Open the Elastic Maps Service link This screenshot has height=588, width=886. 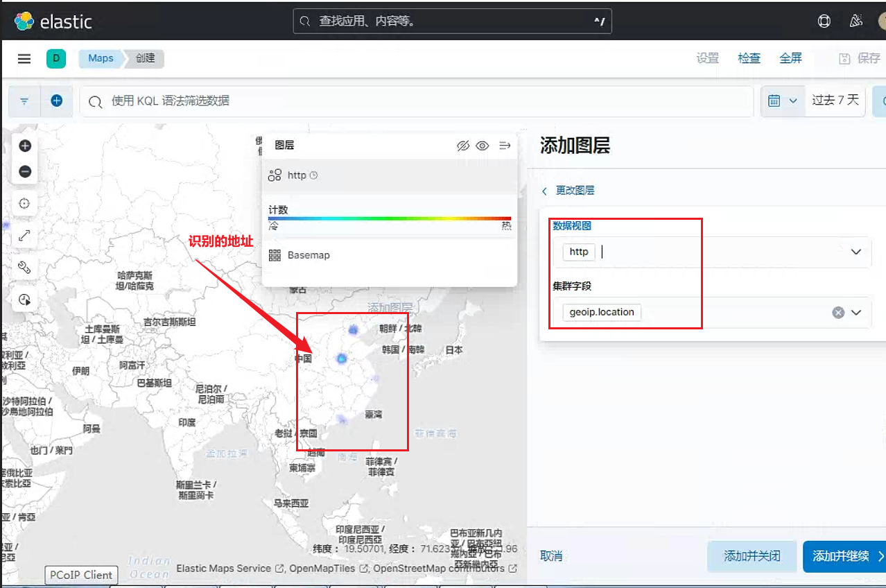coord(230,569)
